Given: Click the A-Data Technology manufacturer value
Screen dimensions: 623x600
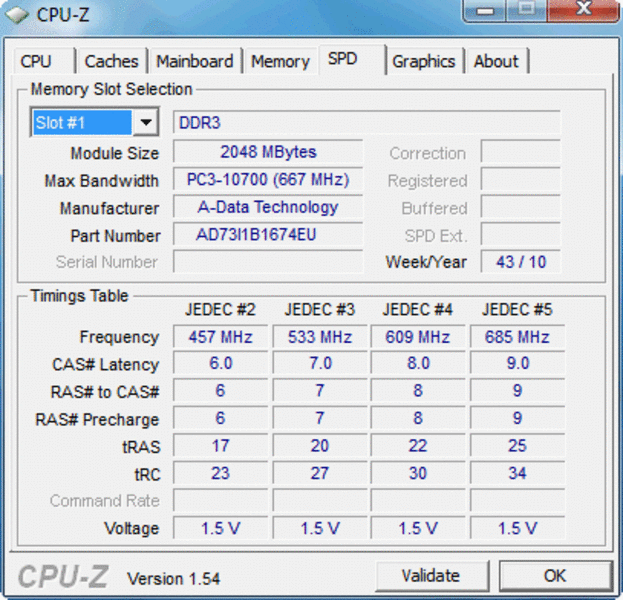Looking at the screenshot, I should pyautogui.click(x=268, y=207).
